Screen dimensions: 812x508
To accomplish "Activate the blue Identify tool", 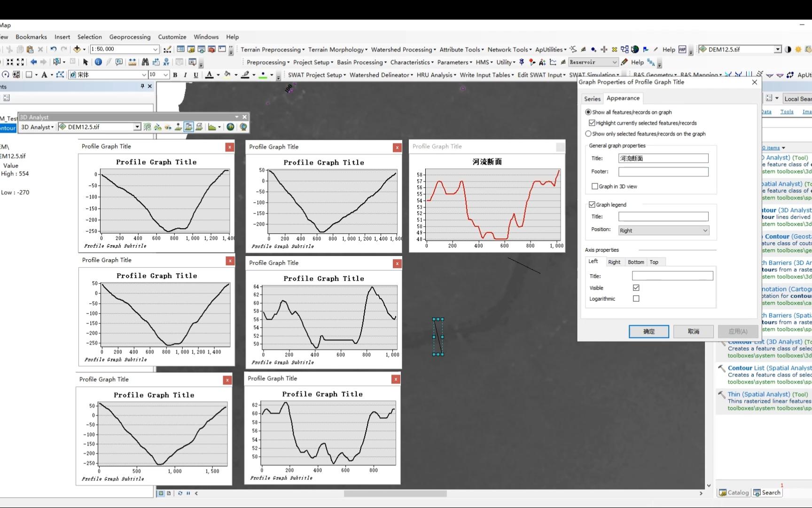I will pyautogui.click(x=98, y=62).
